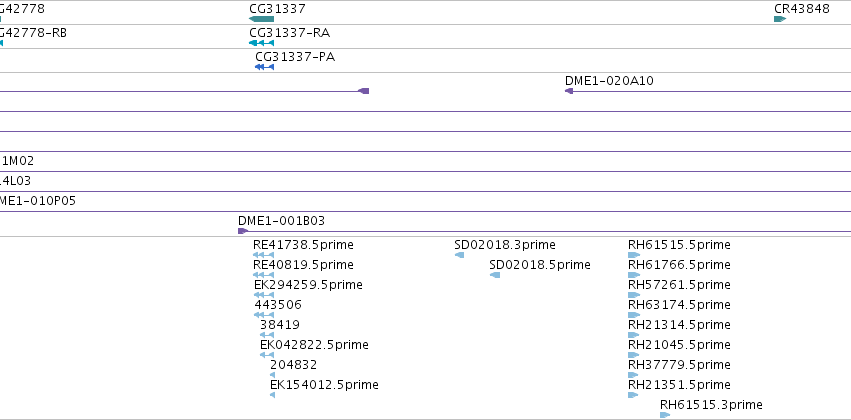Viewport: 851px width, 420px height.
Task: Select the EK042822.5prime EST glyph
Action: point(267,355)
